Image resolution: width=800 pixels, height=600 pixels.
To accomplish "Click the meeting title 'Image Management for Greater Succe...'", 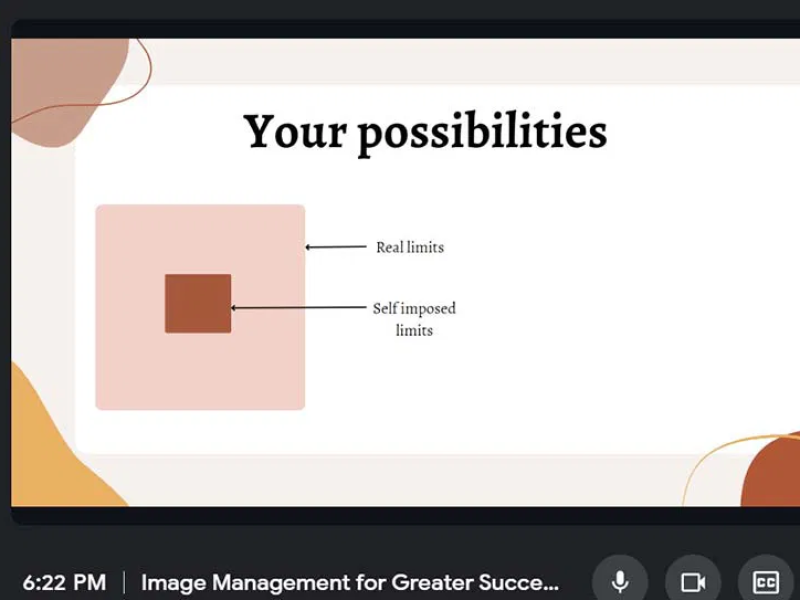I will click(350, 583).
